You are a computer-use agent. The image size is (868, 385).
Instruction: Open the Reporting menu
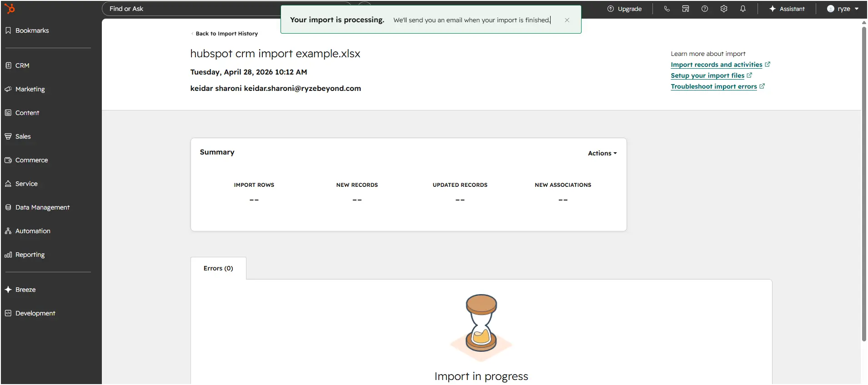pos(30,255)
